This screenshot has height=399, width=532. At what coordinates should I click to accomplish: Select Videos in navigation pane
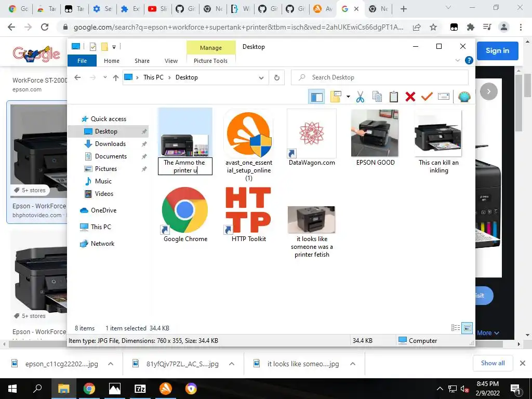coord(104,194)
